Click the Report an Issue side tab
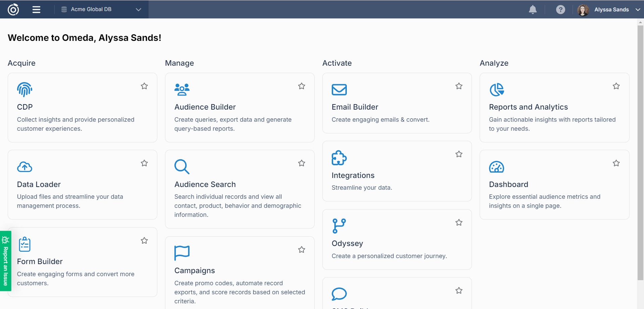This screenshot has height=309, width=644. 5,261
